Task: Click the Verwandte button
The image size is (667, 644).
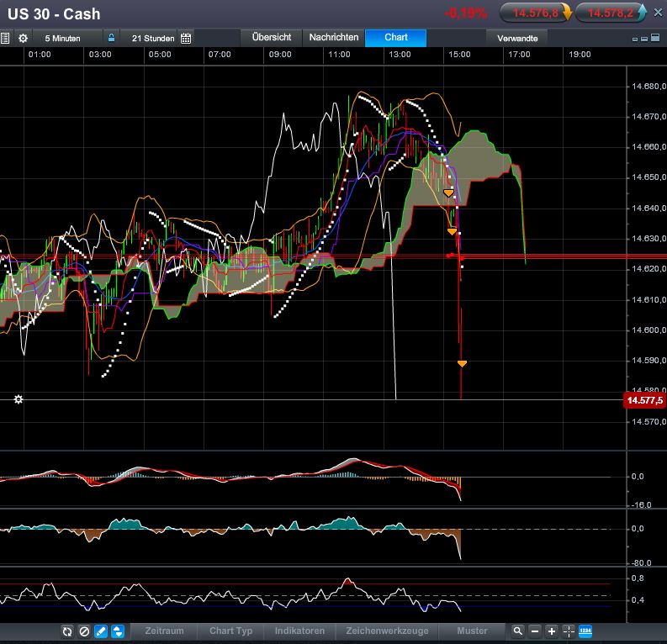Action: point(517,38)
